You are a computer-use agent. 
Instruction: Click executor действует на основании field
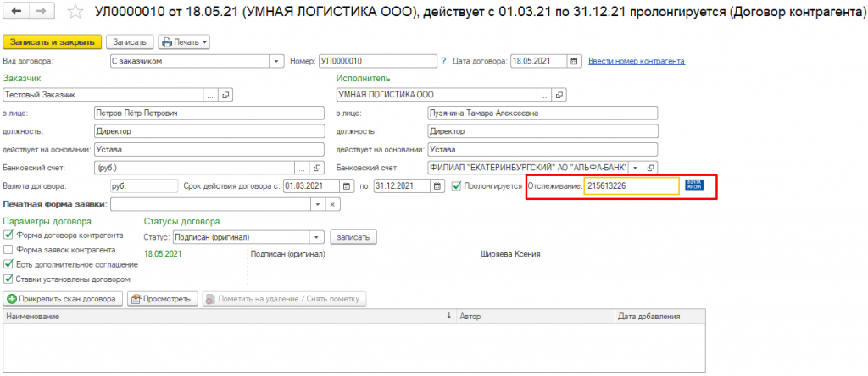pyautogui.click(x=542, y=149)
